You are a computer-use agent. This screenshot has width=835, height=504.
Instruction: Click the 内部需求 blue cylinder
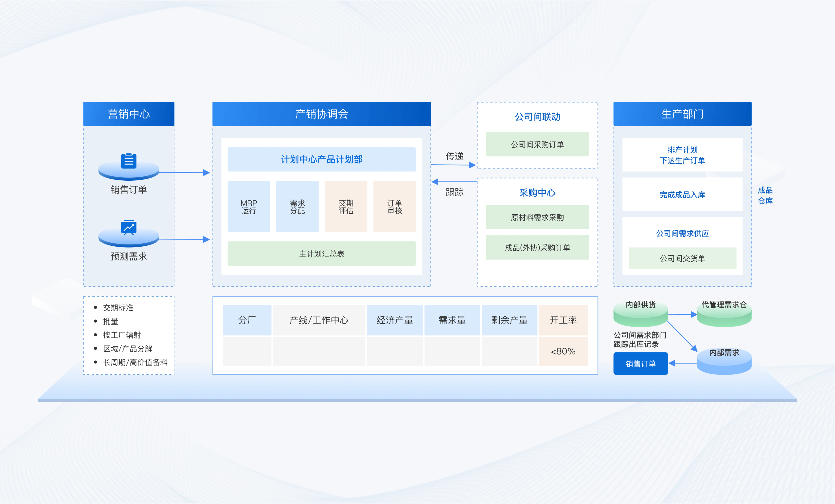tap(724, 362)
